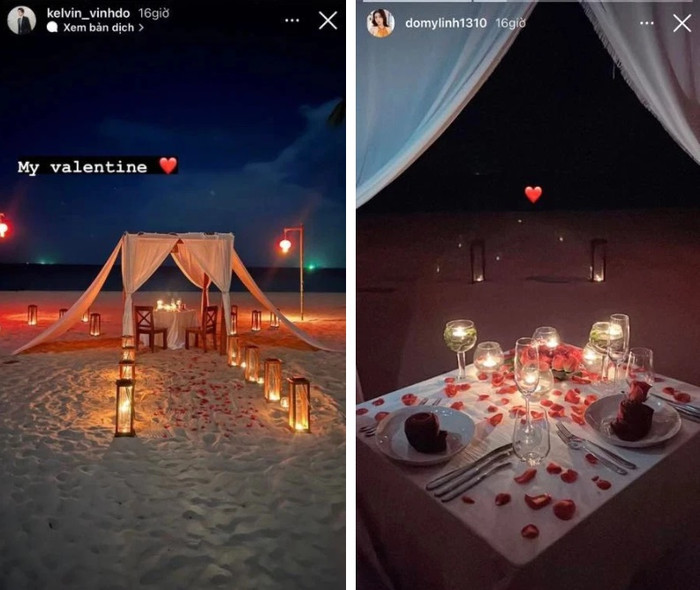The width and height of the screenshot is (700, 590).
Task: Click the domylinh1310 username
Action: tap(446, 23)
